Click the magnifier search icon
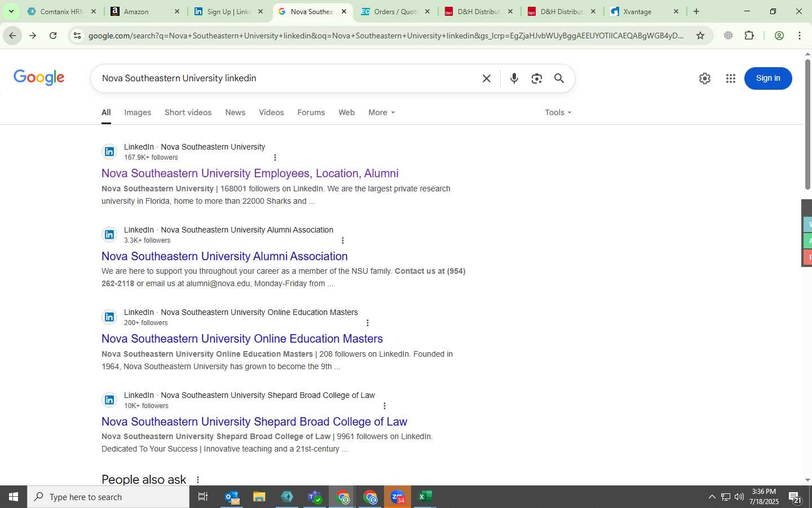The image size is (812, 508). click(559, 78)
